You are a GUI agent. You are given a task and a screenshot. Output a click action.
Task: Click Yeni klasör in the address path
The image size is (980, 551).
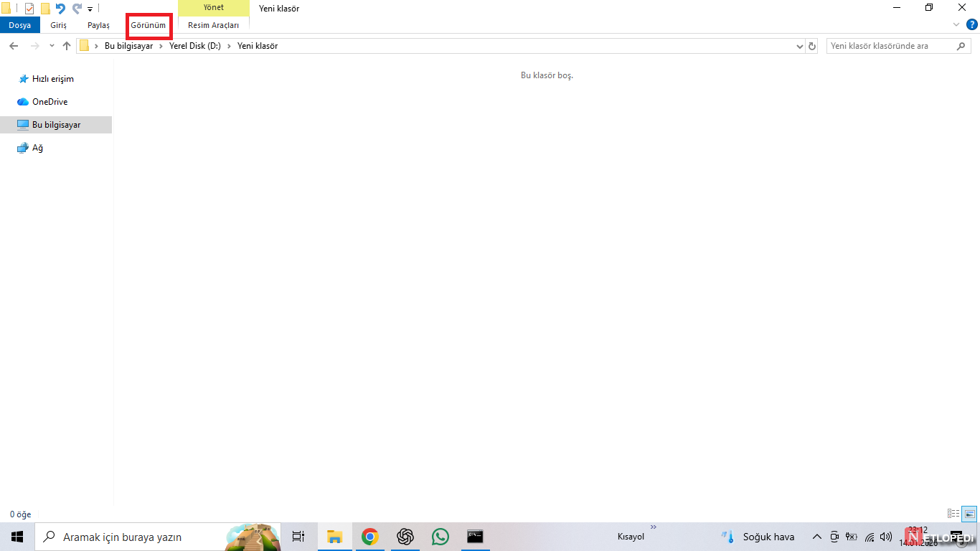pyautogui.click(x=258, y=46)
